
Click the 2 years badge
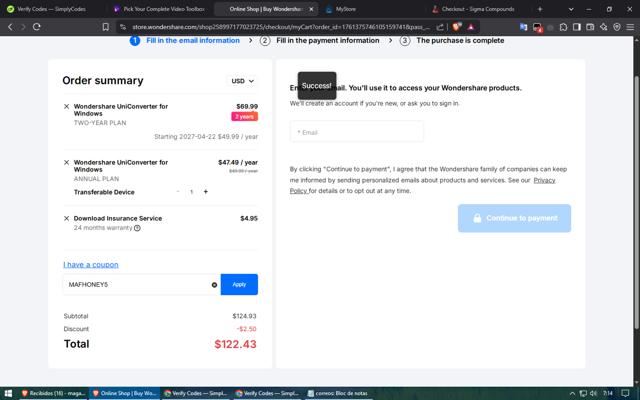click(244, 117)
